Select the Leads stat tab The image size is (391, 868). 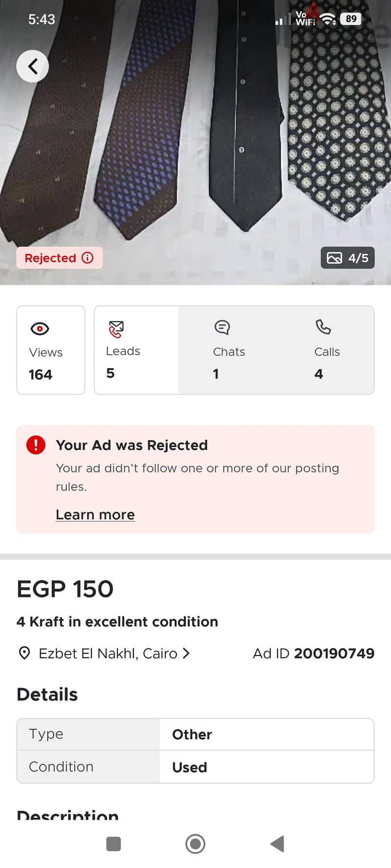click(x=136, y=350)
